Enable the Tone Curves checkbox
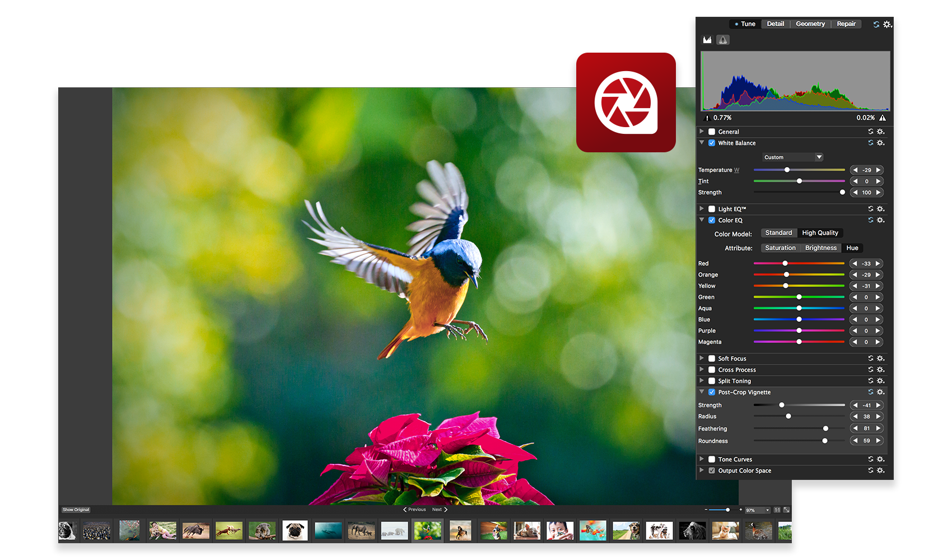 point(712,459)
